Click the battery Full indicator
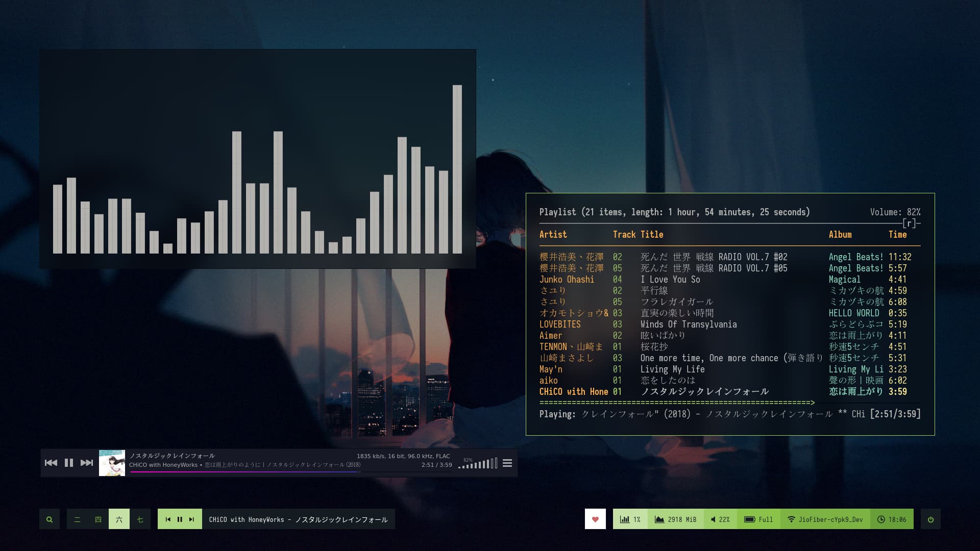The width and height of the screenshot is (980, 551). 758,519
